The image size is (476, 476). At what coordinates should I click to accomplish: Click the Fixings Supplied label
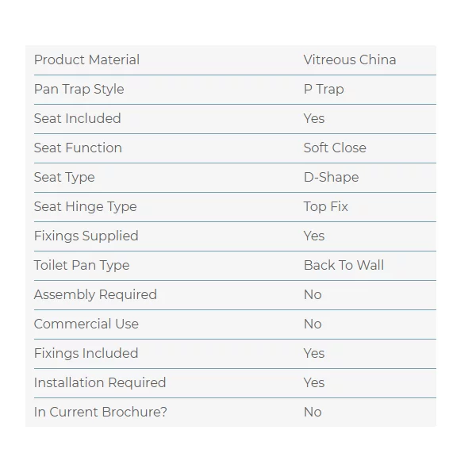(86, 236)
